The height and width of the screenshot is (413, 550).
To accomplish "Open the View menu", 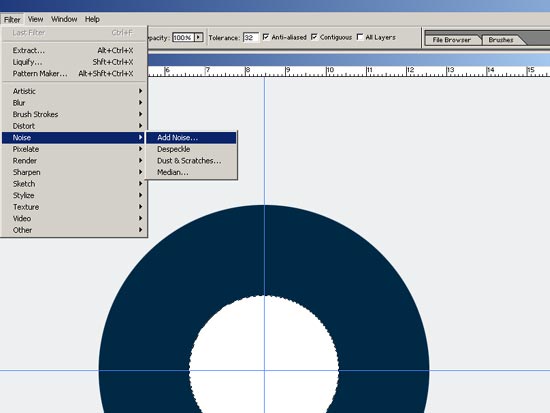I will 35,19.
